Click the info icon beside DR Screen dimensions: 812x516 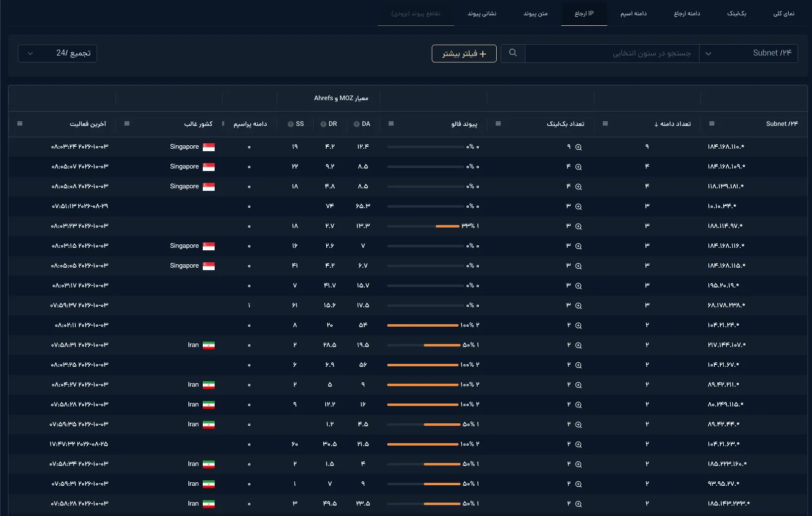(323, 124)
